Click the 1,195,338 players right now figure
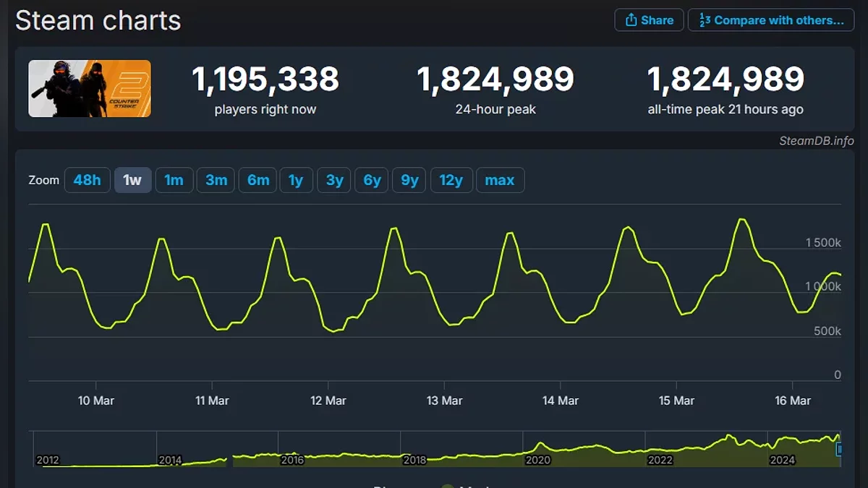The height and width of the screenshot is (488, 868). pos(265,79)
